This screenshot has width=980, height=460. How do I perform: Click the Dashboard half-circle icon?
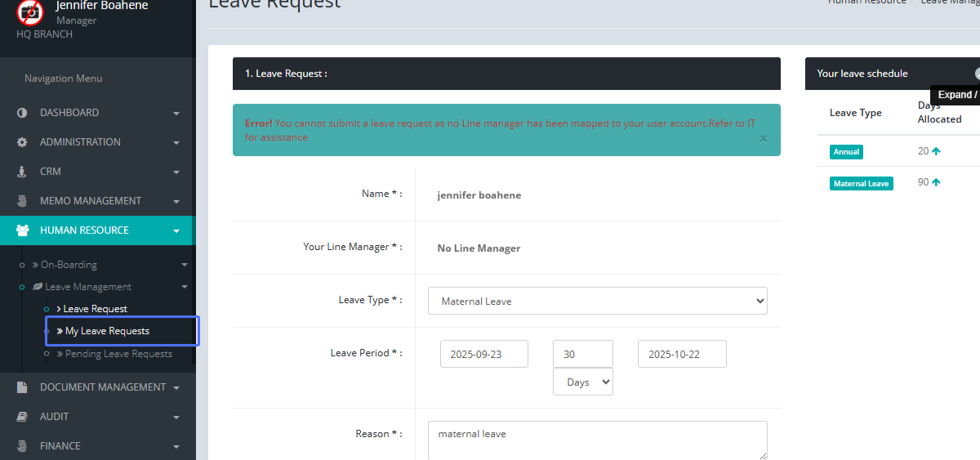tap(22, 113)
